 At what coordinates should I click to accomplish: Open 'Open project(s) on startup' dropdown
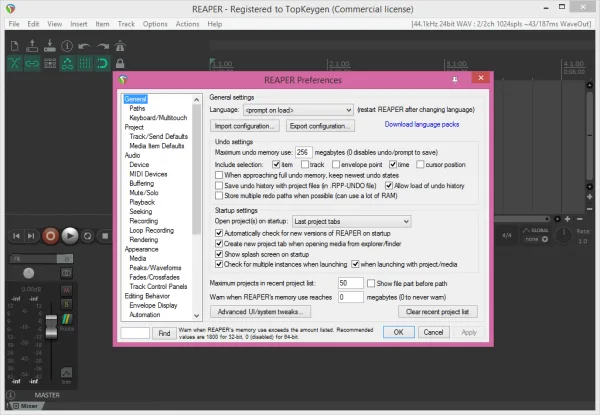pos(352,221)
